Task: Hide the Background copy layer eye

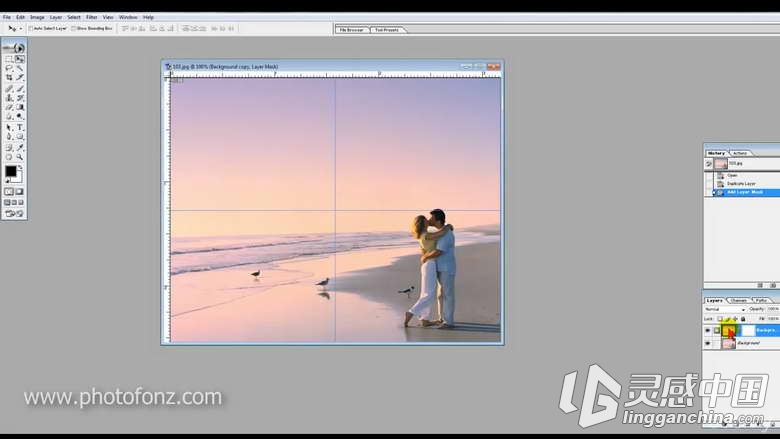Action: coord(707,330)
